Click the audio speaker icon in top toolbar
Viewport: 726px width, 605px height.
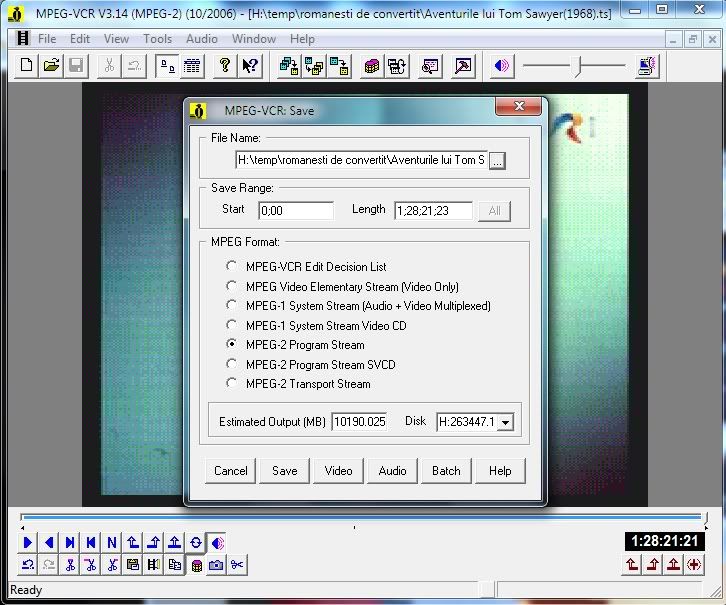[x=501, y=66]
